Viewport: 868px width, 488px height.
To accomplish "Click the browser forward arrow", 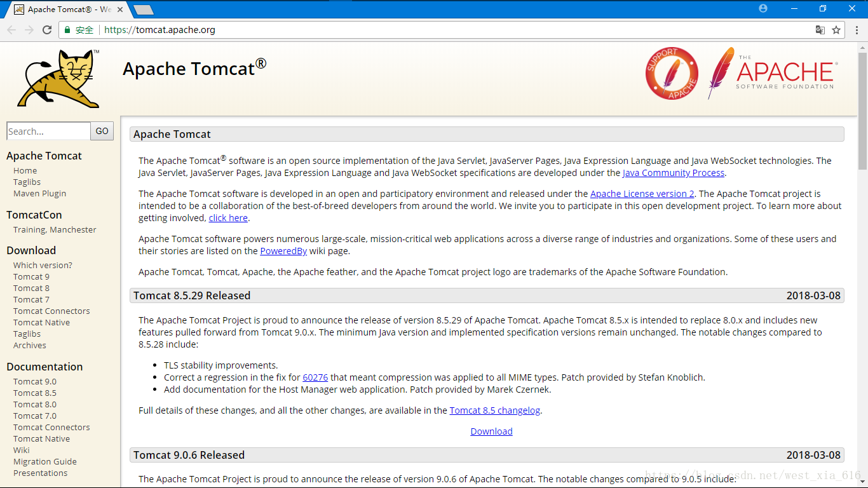I will click(x=29, y=30).
